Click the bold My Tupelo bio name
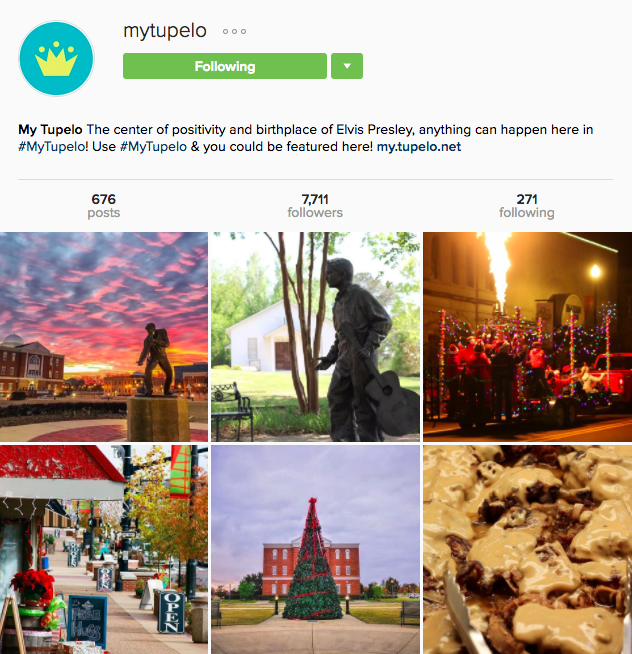The width and height of the screenshot is (632, 654). point(50,130)
